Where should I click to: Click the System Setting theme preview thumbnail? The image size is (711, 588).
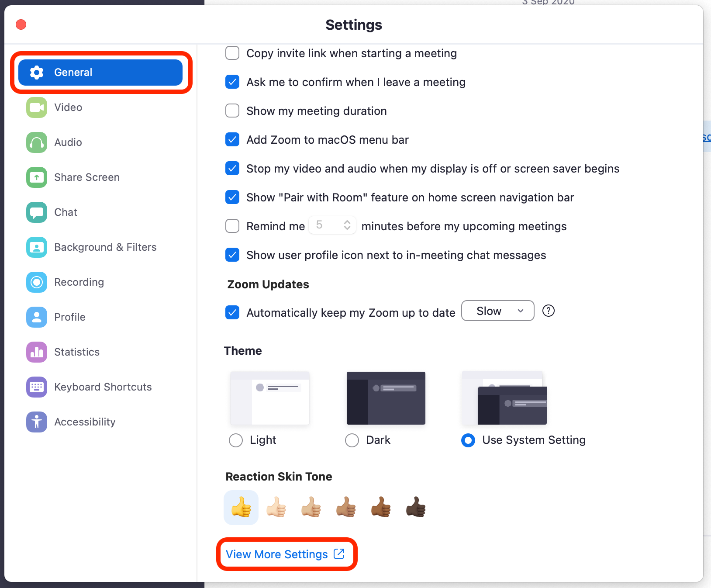point(504,398)
